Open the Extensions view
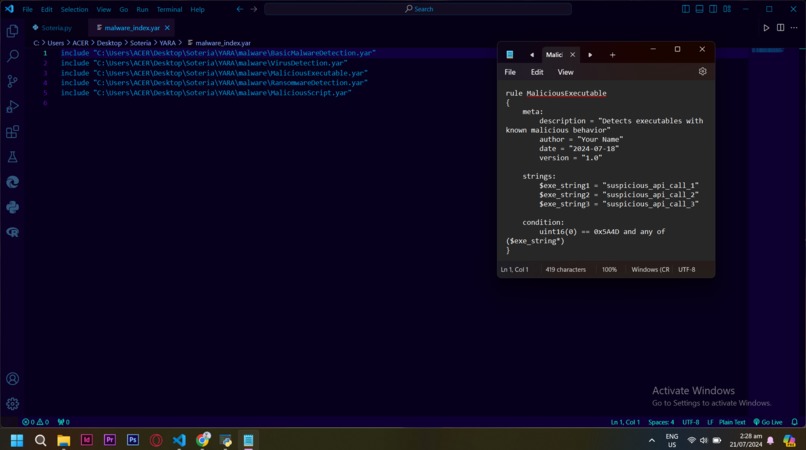 pos(12,132)
